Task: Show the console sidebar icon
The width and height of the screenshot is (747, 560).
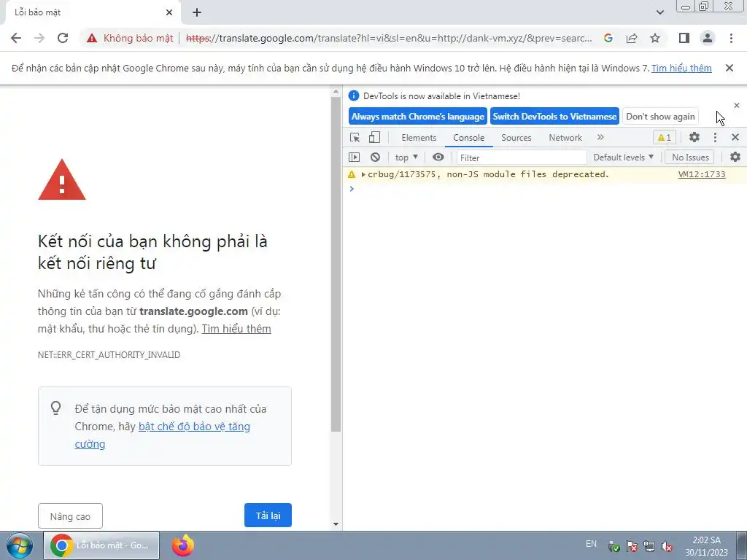Action: pos(354,157)
